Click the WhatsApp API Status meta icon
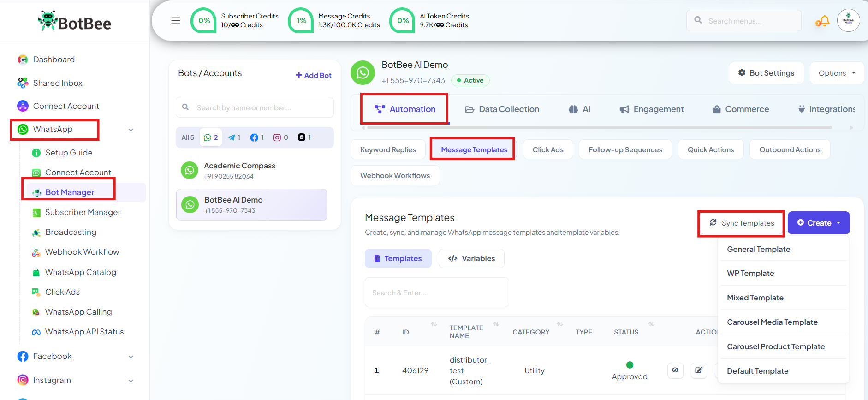Viewport: 868px width, 400px height. click(x=36, y=332)
